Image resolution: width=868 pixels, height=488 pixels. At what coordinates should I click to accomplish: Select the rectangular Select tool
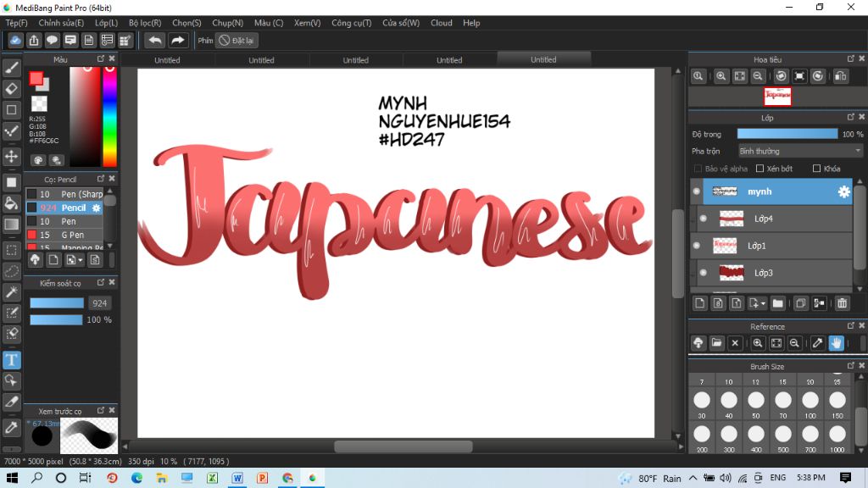click(12, 250)
